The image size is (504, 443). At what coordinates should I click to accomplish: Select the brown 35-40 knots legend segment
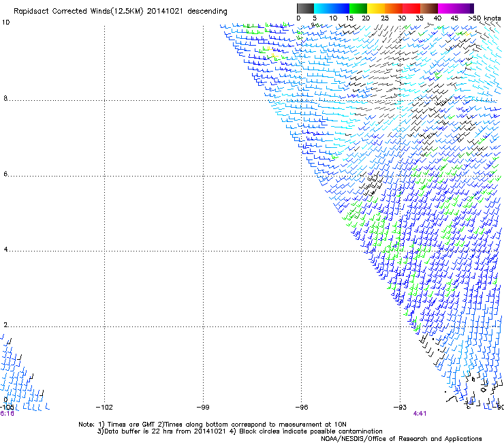[x=429, y=8]
